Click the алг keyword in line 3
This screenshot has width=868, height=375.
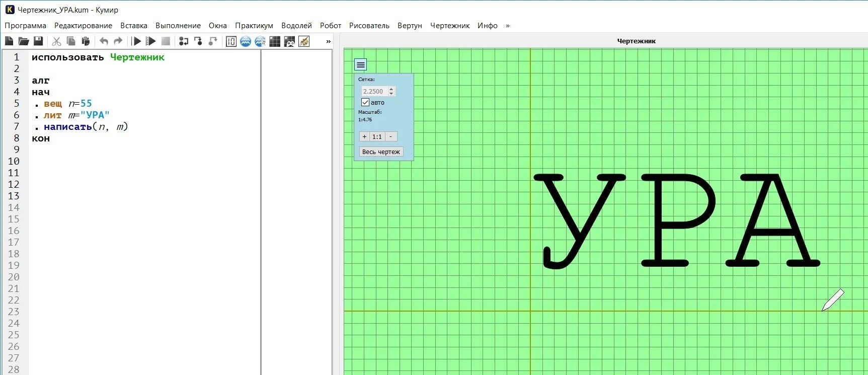[x=41, y=81]
